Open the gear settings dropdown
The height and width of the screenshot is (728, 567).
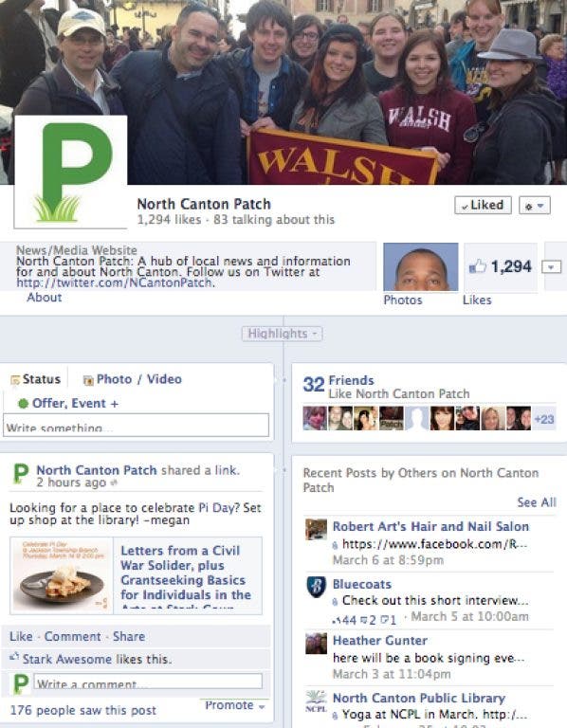(x=535, y=205)
